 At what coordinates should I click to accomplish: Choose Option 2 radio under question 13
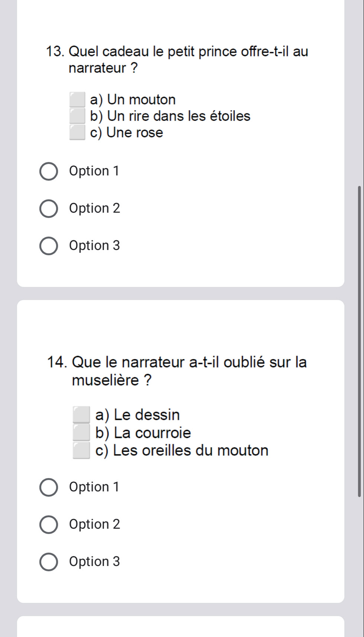click(x=49, y=209)
